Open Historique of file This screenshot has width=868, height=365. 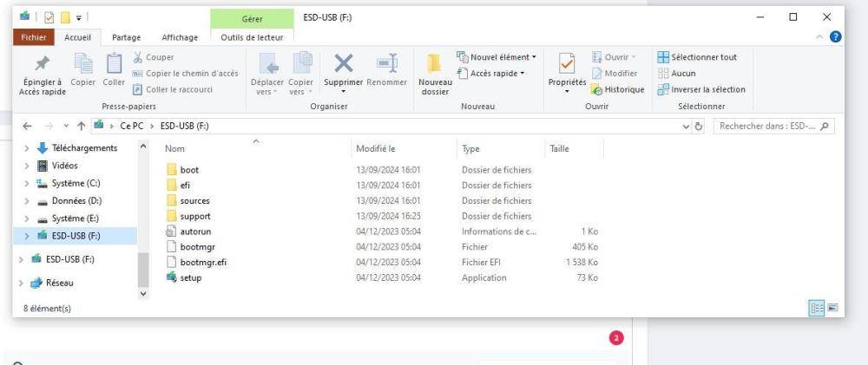618,89
